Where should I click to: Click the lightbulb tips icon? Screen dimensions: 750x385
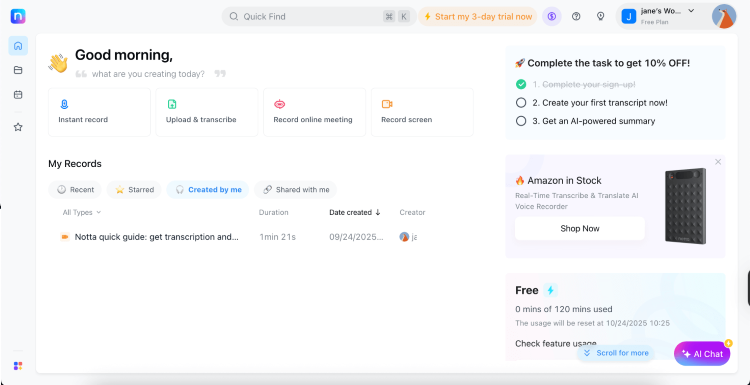[x=601, y=17]
